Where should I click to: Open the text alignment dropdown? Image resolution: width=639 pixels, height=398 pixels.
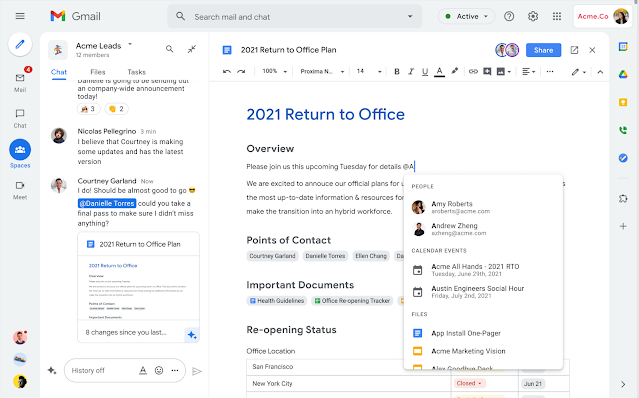click(529, 72)
